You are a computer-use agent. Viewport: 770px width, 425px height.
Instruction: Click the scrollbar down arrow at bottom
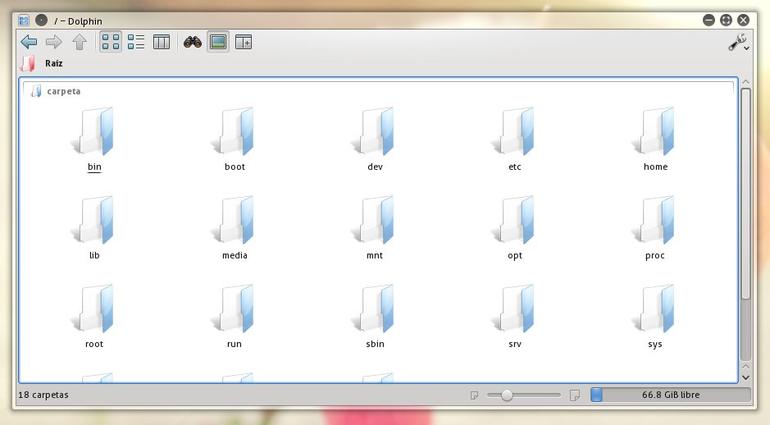pos(746,377)
